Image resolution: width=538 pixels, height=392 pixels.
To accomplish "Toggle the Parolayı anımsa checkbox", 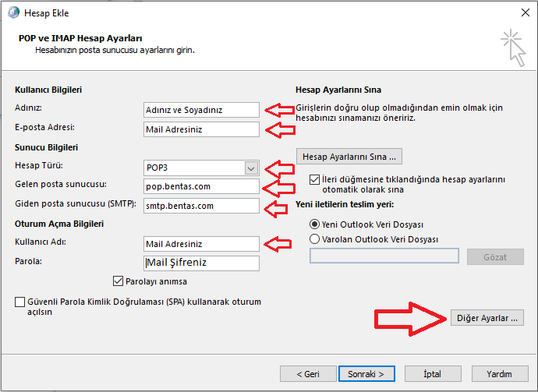I will pyautogui.click(x=118, y=281).
